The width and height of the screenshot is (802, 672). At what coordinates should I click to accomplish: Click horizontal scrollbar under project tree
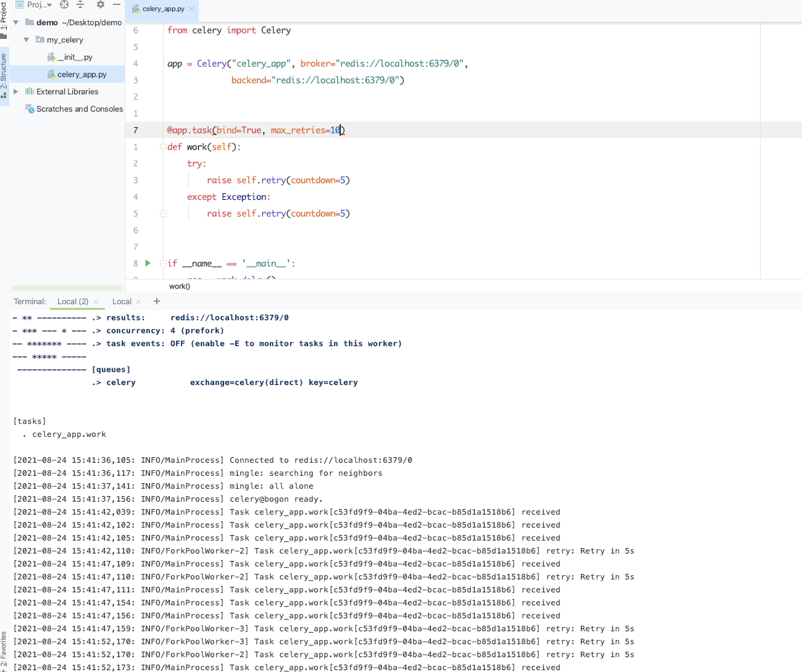(67, 288)
